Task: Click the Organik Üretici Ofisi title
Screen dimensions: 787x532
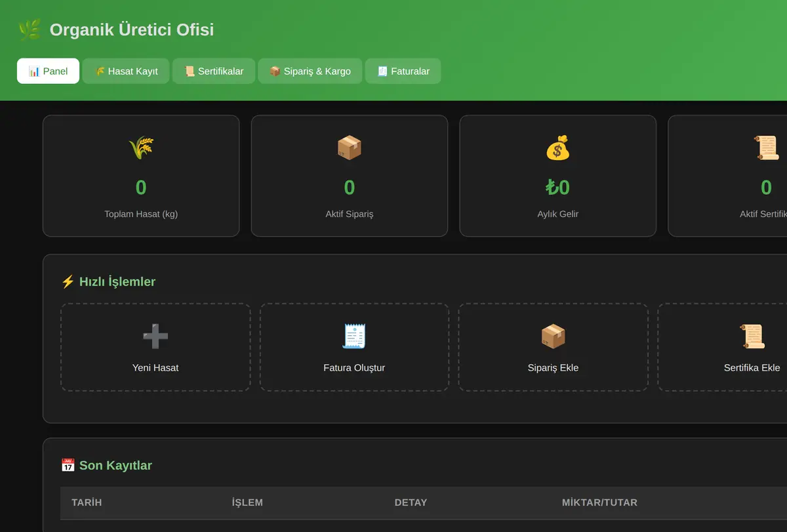Action: [132, 30]
